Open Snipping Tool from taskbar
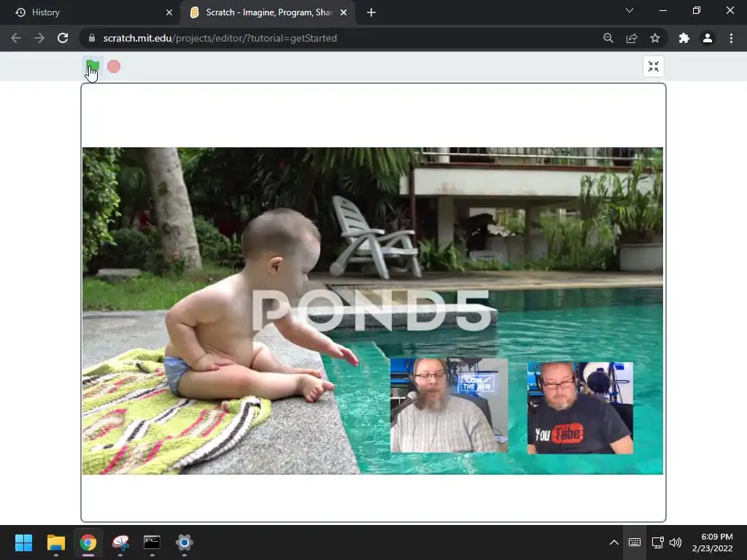The height and width of the screenshot is (560, 747). coord(120,542)
